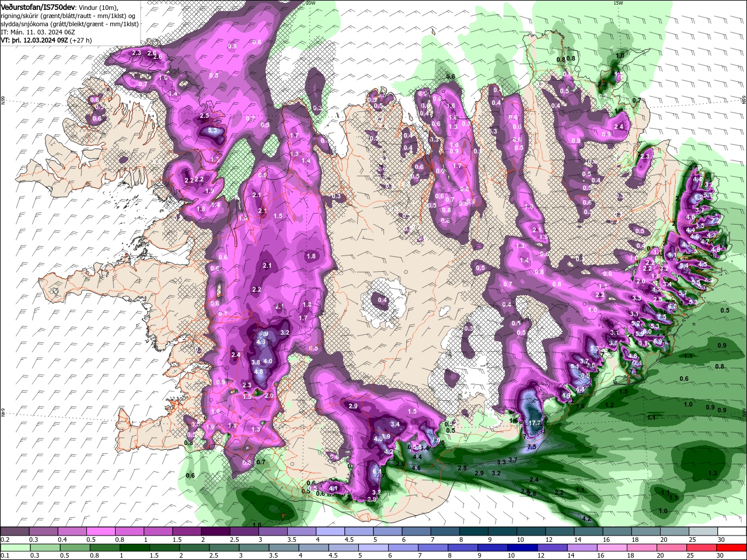This screenshot has width=747, height=560.
Task: Click the Veðurstofan/IS750dev map title
Action: coord(38,6)
